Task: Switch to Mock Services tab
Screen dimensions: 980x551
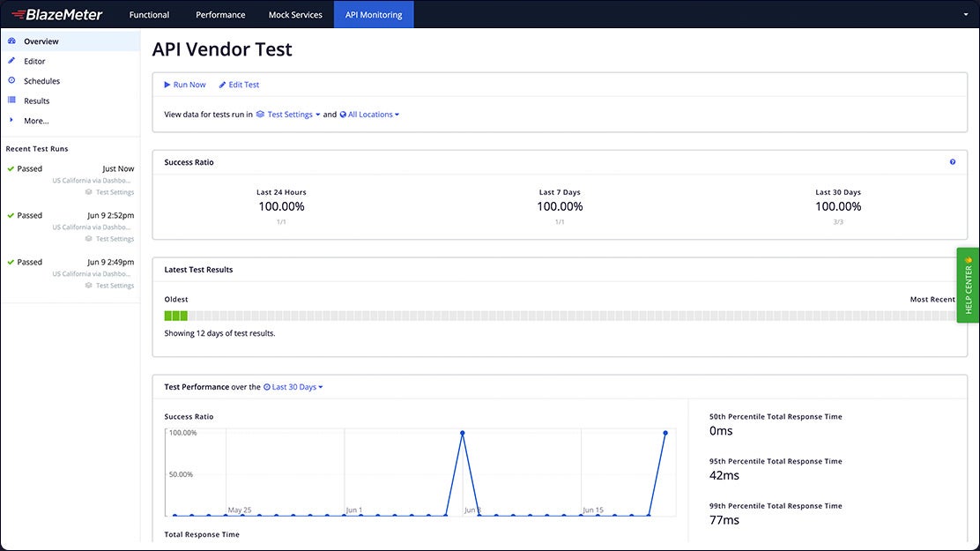Action: pyautogui.click(x=295, y=14)
